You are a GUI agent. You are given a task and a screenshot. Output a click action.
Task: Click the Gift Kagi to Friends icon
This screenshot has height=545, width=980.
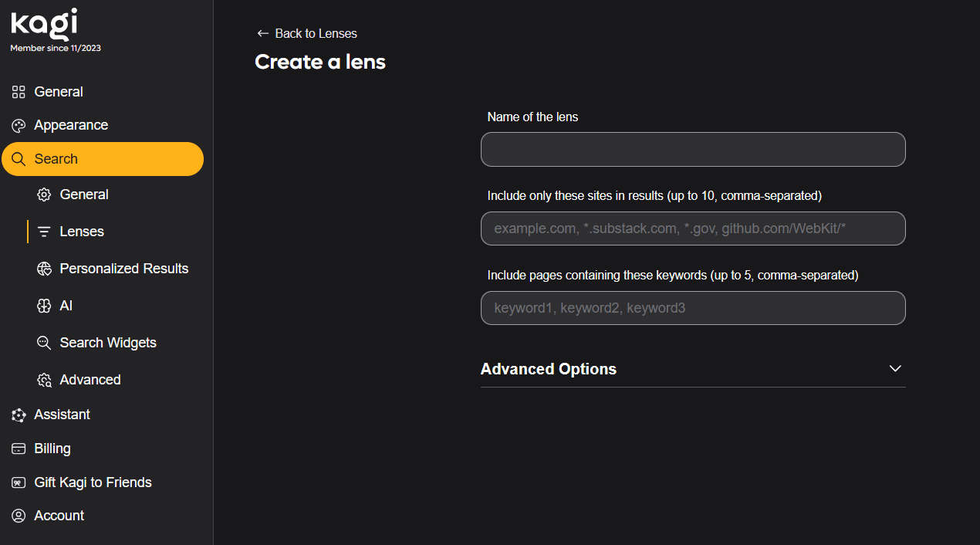[19, 482]
